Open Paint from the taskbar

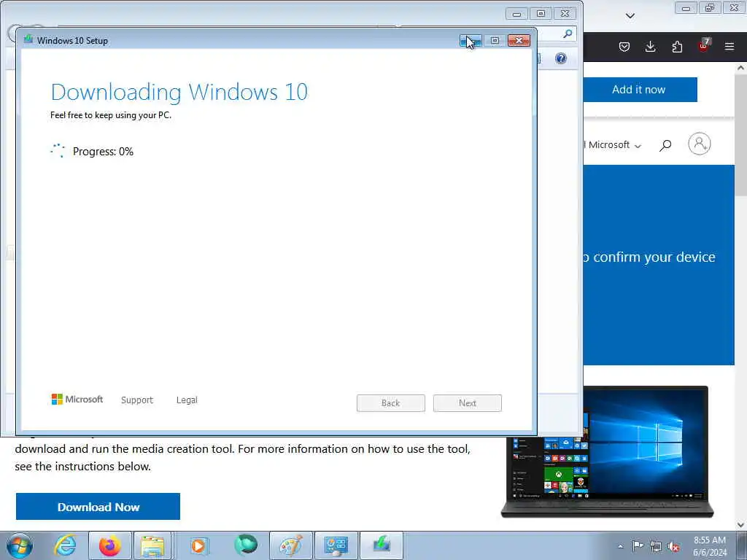[290, 545]
